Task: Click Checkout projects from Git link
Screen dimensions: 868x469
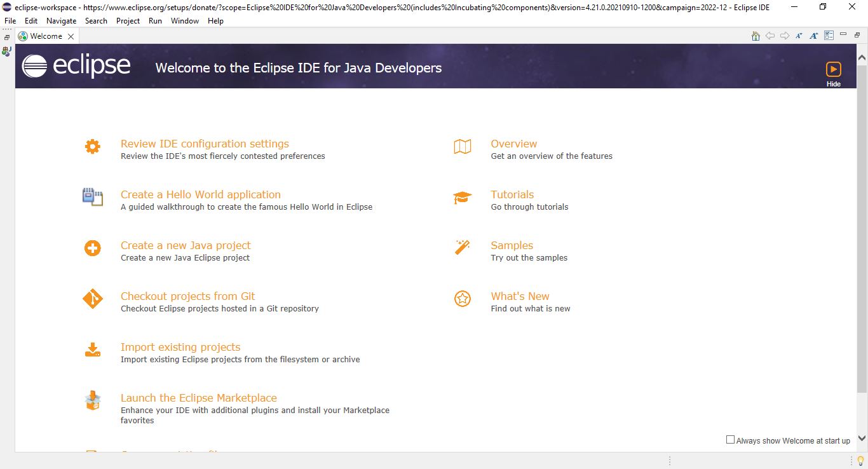Action: (188, 296)
